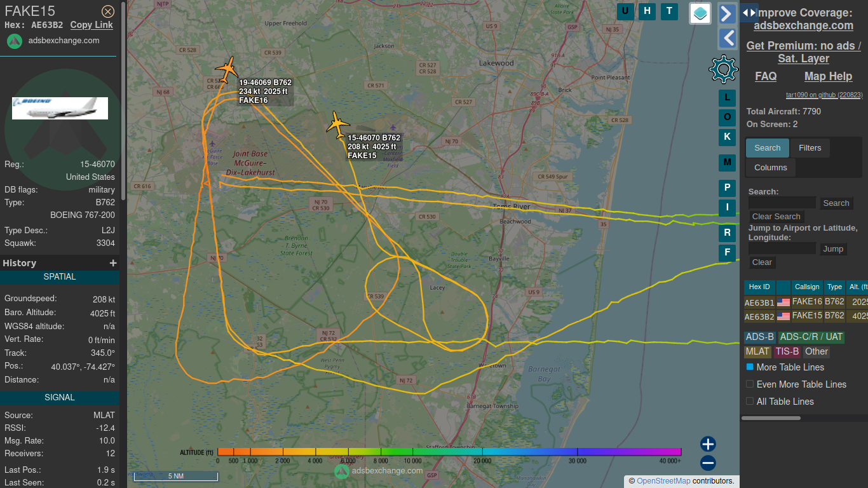Toggle the L map option button

click(727, 98)
